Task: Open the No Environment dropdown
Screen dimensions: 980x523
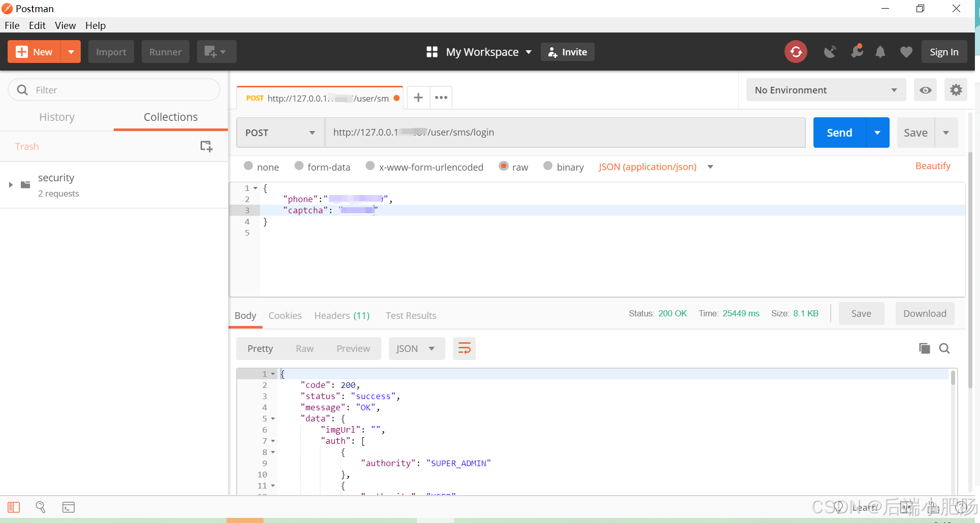Action: tap(826, 90)
